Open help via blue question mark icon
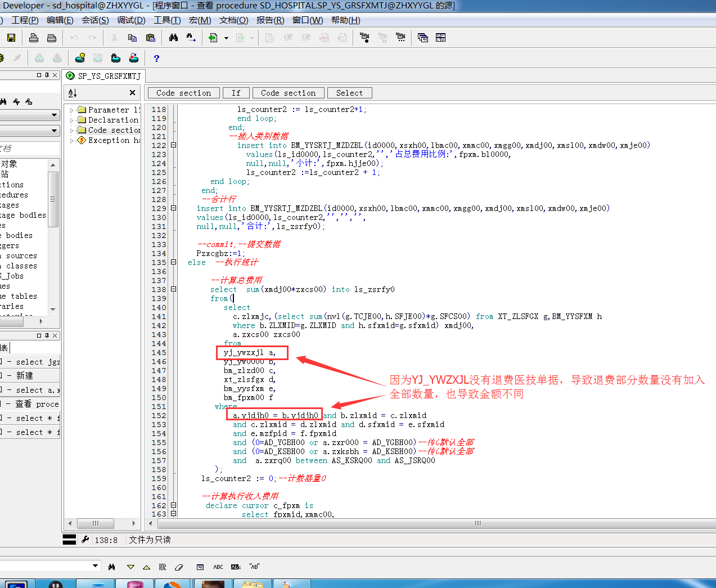 tap(156, 58)
